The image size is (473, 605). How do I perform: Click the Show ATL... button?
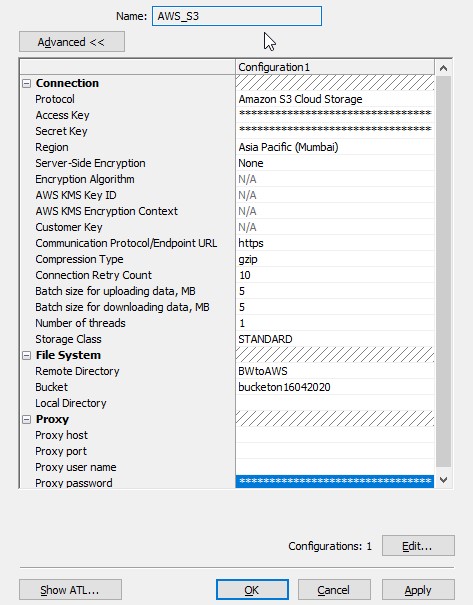pos(70,590)
